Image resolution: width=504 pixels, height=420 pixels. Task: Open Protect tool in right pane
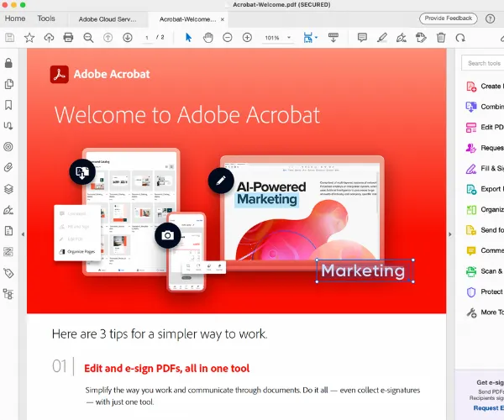coord(483,291)
